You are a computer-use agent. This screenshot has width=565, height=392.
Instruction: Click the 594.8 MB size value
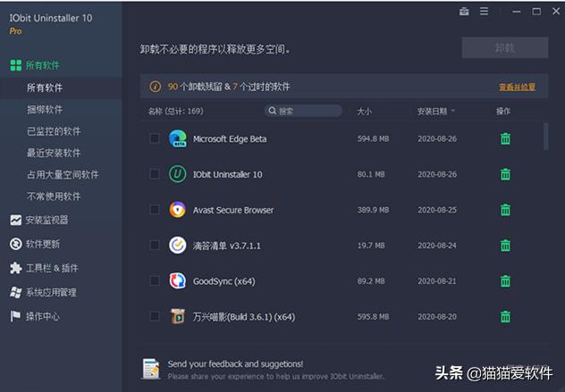(x=374, y=138)
